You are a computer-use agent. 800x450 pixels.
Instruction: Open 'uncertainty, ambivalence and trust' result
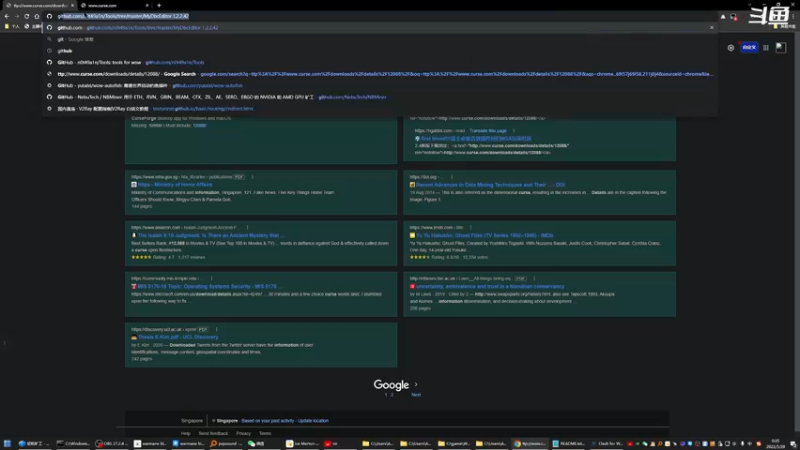[x=490, y=287]
